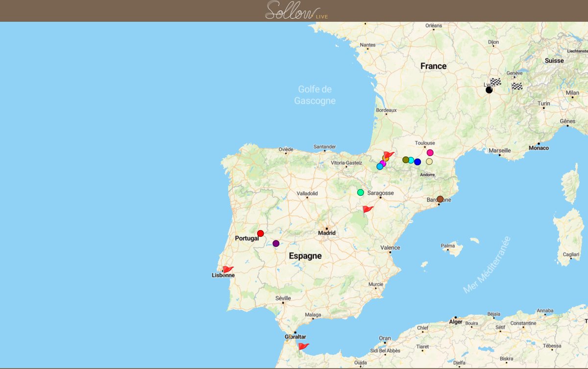Select the cyan marker in the Pyrenees cluster
588x369 pixels.
point(411,160)
